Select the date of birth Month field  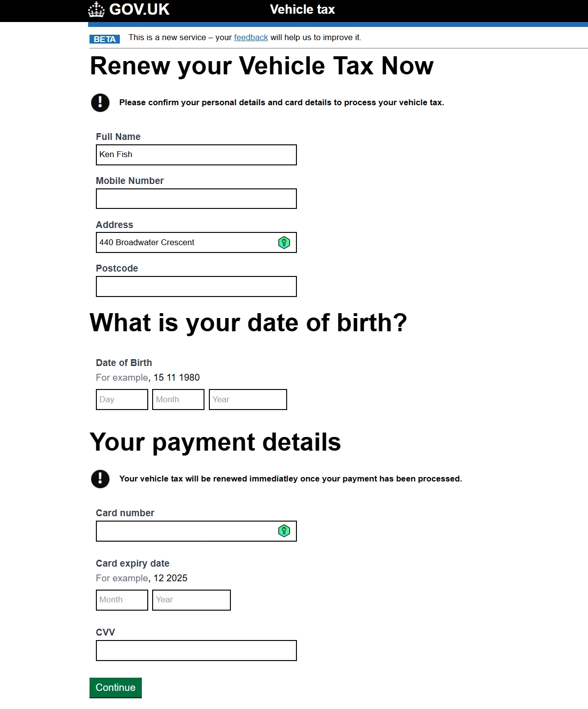(178, 399)
